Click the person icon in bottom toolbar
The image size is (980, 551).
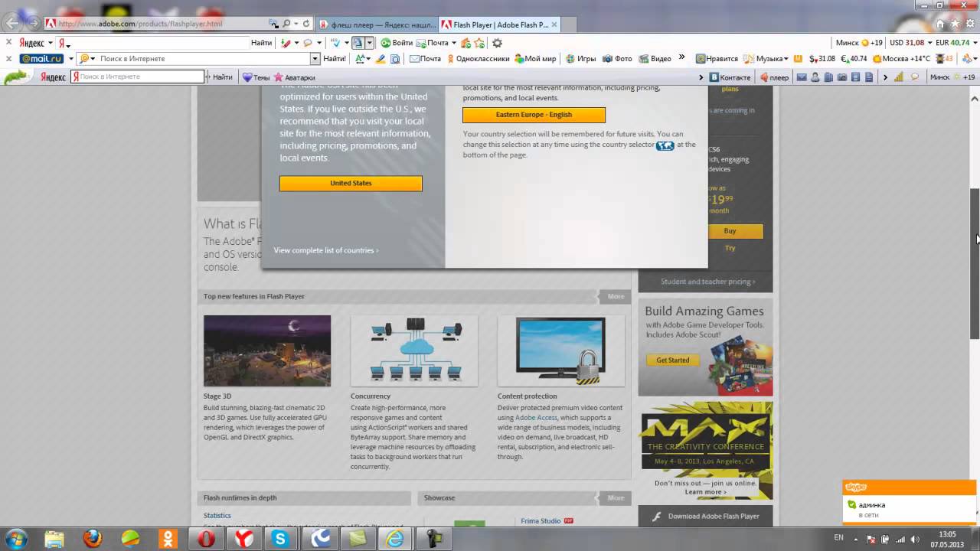pyautogui.click(x=815, y=77)
